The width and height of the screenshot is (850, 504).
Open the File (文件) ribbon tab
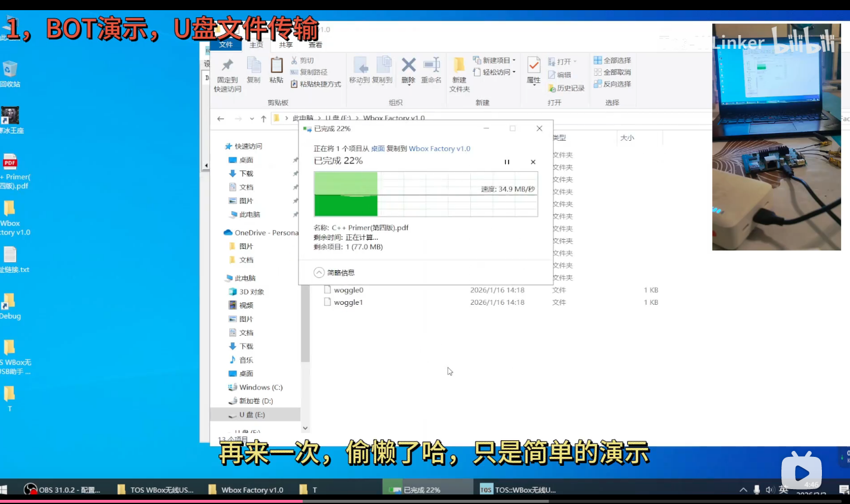coord(226,45)
